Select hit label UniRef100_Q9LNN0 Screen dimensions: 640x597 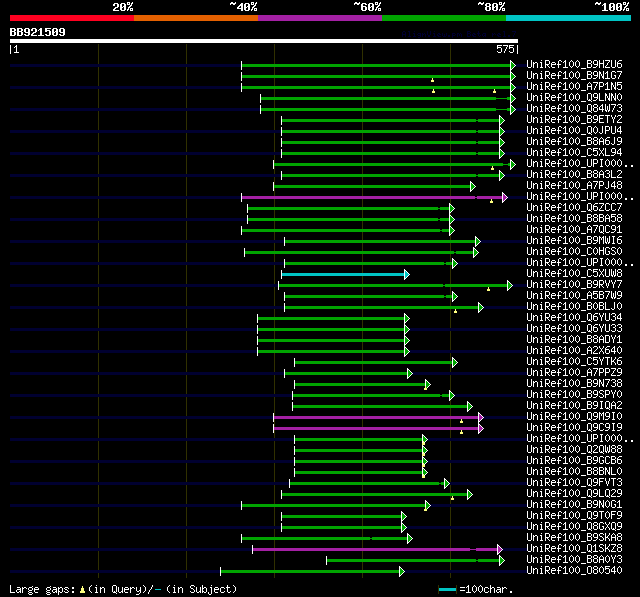coord(574,98)
